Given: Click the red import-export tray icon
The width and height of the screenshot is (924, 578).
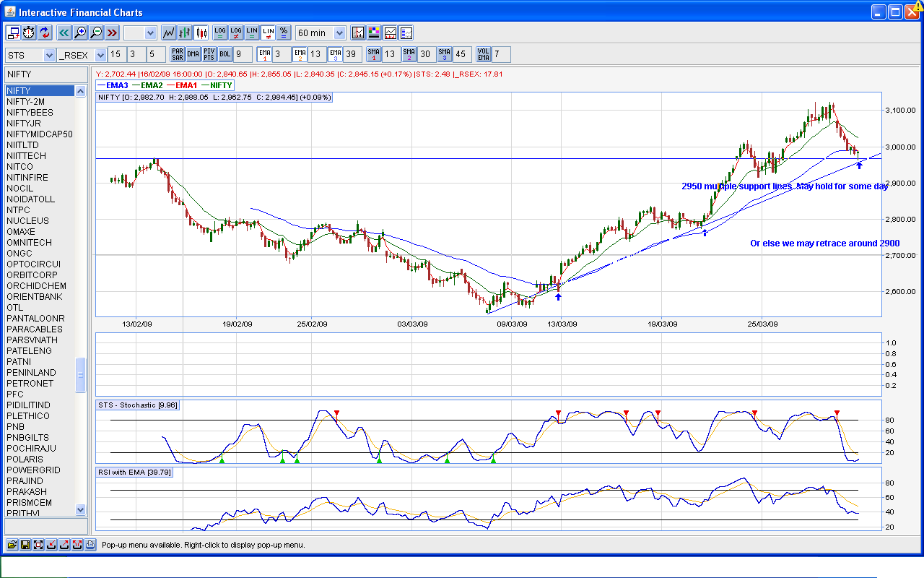Looking at the screenshot, I should pyautogui.click(x=77, y=545).
